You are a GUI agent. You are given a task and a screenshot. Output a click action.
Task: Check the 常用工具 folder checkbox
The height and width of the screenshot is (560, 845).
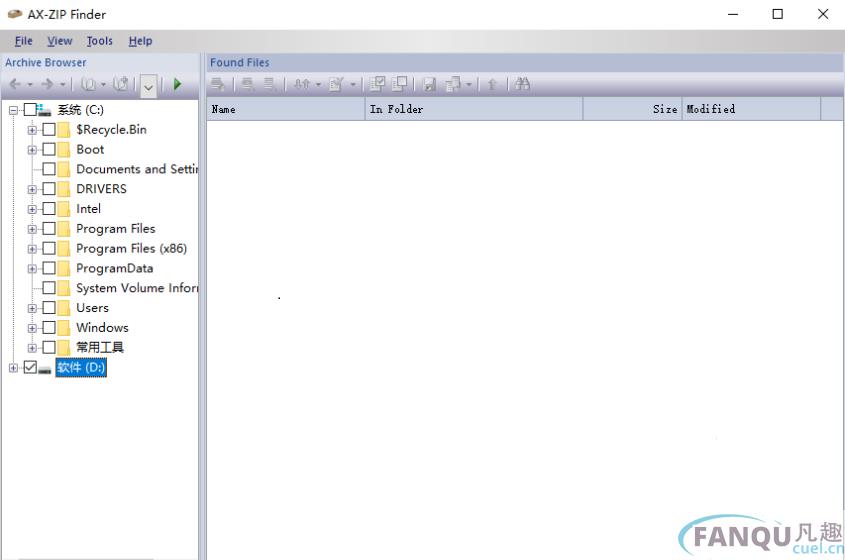click(49, 347)
